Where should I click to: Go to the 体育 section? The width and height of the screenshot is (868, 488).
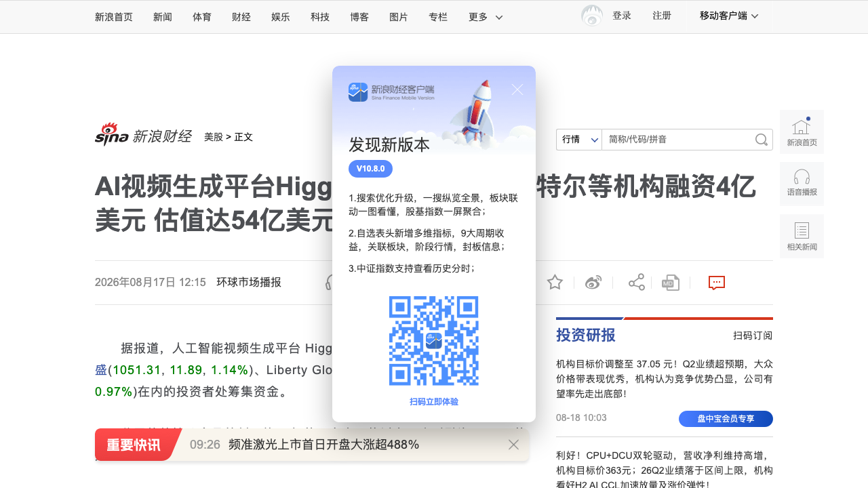pyautogui.click(x=202, y=17)
